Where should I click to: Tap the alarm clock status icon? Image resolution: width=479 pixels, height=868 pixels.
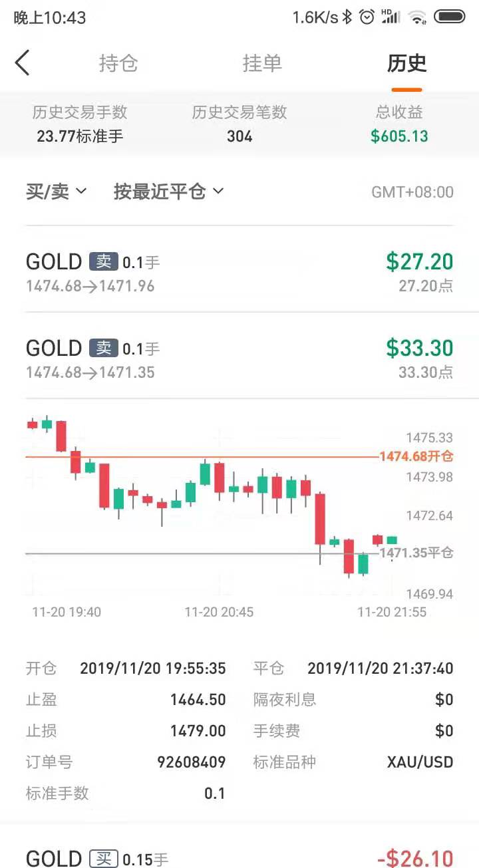(367, 17)
